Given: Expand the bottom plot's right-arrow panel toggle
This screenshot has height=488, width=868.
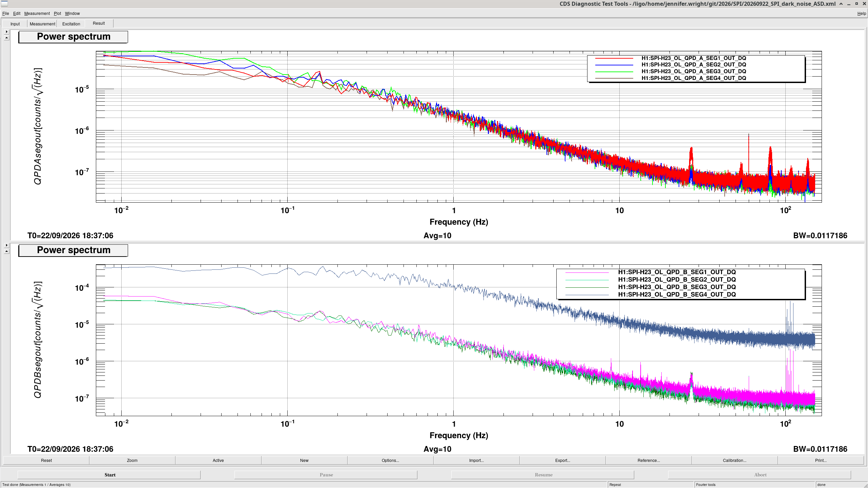Looking at the screenshot, I should [6, 245].
